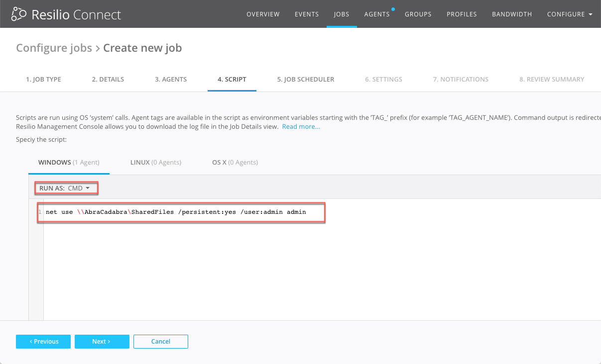Open the Bandwidth page
Viewport: 601px width, 364px height.
coord(512,14)
